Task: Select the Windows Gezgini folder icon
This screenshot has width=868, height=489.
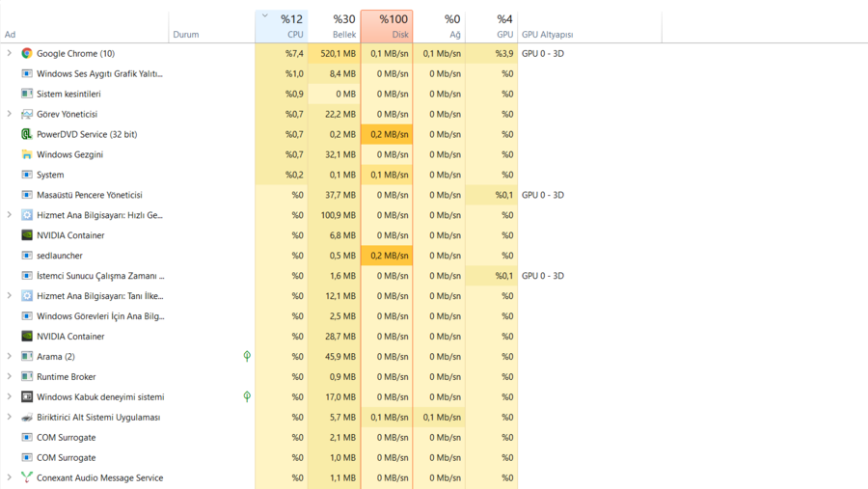Action: [27, 154]
